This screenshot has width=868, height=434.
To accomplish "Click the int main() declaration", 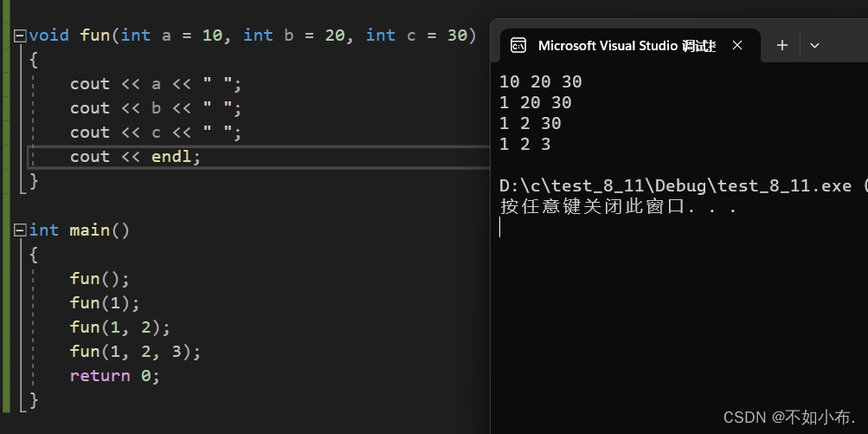I will (80, 230).
